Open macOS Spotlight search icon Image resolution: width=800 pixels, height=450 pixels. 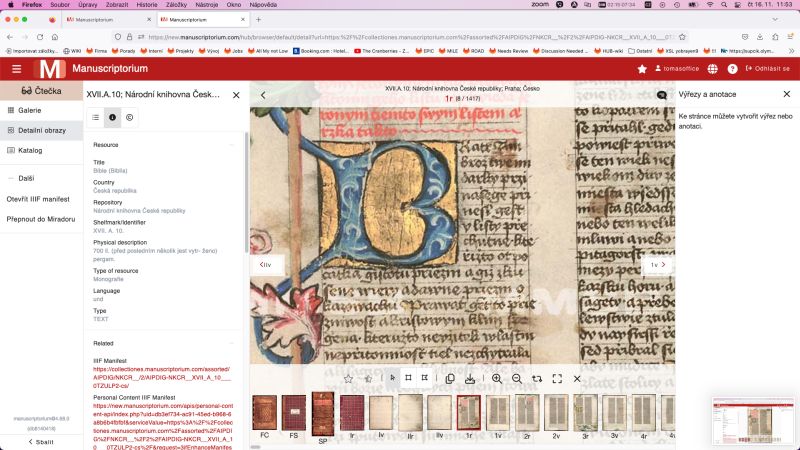click(x=724, y=5)
